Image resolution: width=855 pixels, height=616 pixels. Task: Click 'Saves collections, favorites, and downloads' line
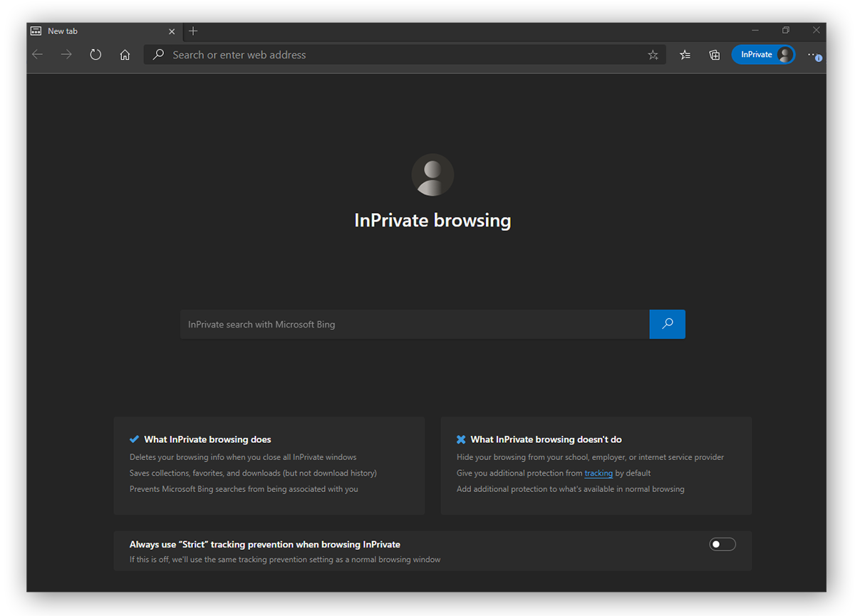click(x=253, y=473)
